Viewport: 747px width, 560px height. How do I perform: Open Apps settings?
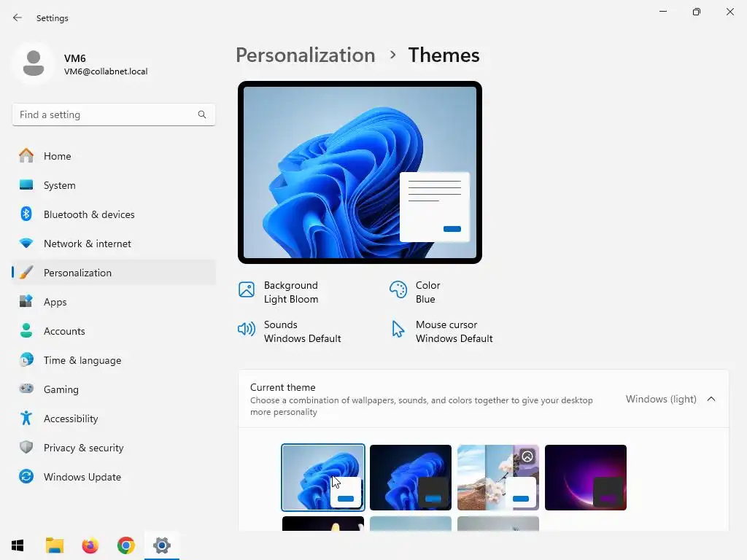point(113,302)
